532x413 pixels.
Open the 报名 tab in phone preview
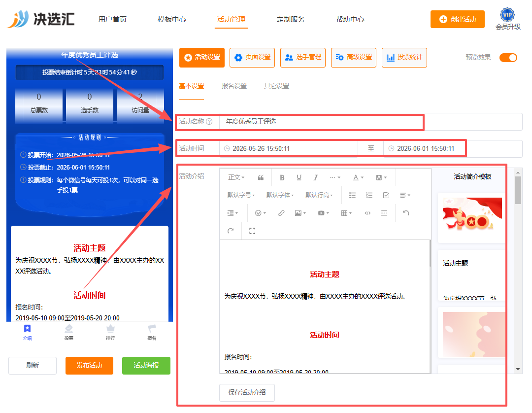click(152, 332)
